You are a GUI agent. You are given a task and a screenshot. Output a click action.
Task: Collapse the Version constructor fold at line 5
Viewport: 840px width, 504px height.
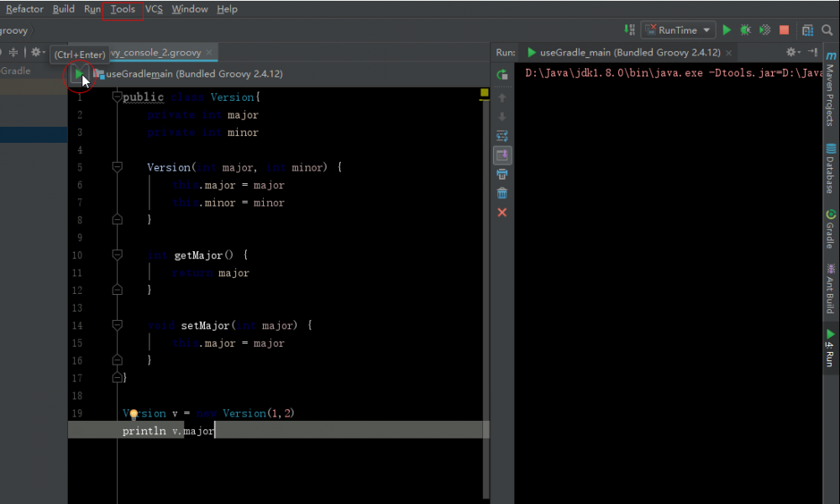tap(117, 167)
